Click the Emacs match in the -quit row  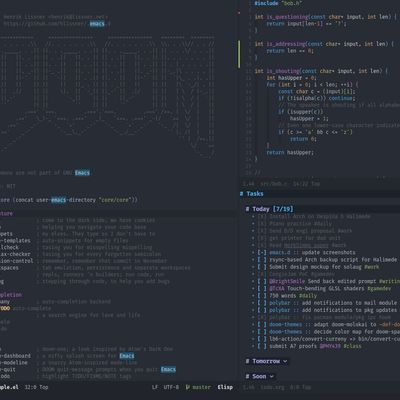tap(168, 369)
